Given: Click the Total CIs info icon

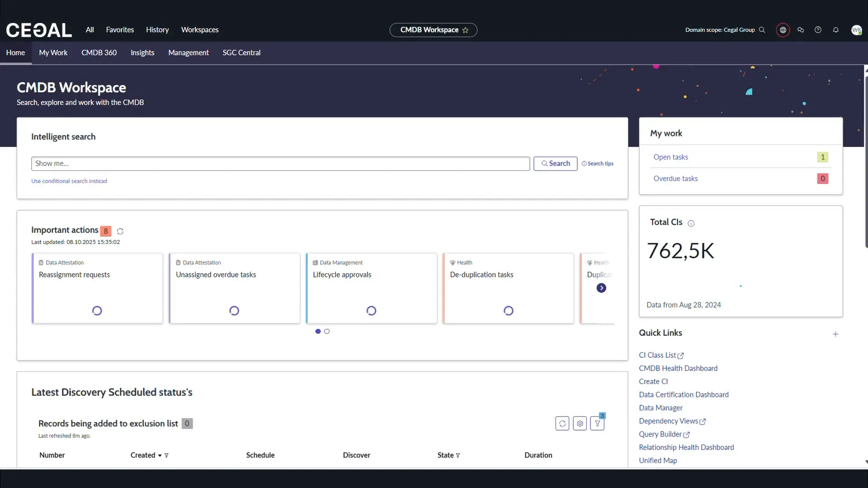Looking at the screenshot, I should [691, 223].
